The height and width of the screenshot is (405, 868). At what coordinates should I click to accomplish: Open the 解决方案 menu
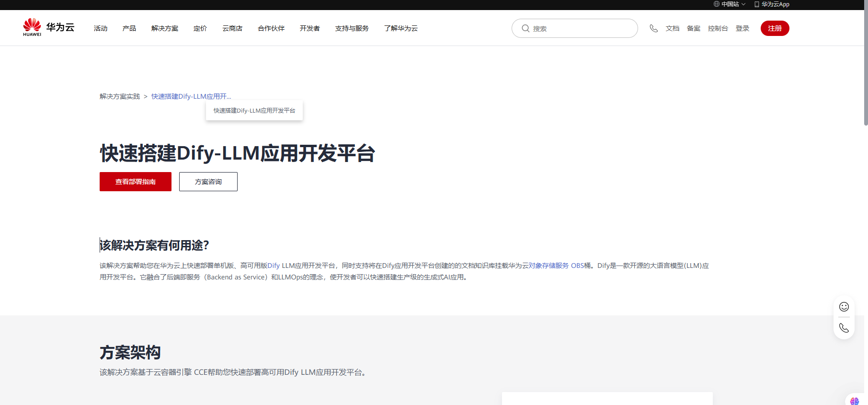tap(165, 28)
